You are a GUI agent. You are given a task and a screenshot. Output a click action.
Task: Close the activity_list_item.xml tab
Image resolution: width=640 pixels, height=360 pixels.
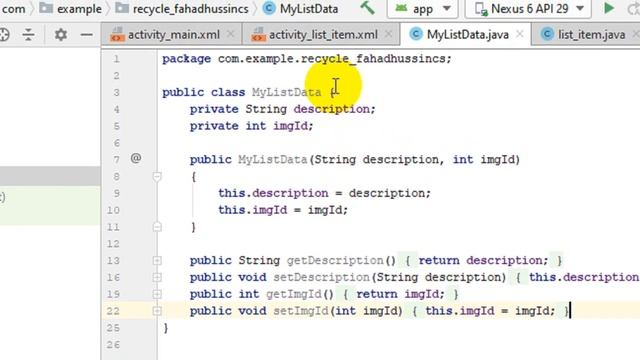point(389,35)
